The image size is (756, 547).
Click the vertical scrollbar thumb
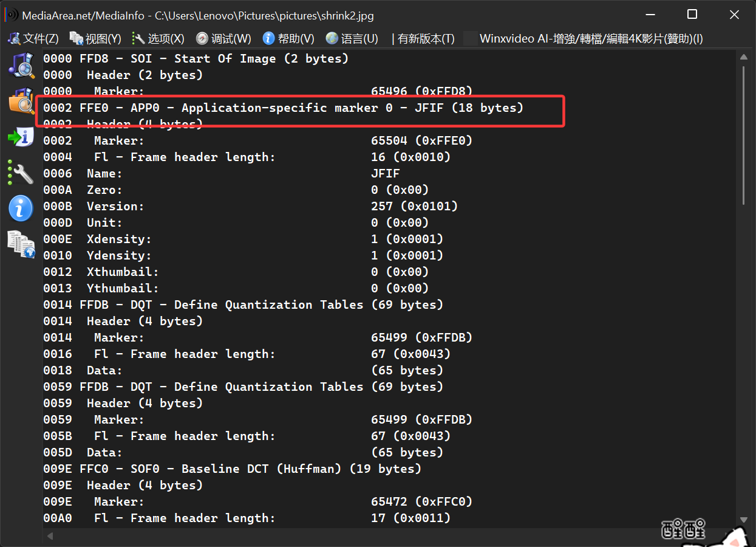(744, 135)
